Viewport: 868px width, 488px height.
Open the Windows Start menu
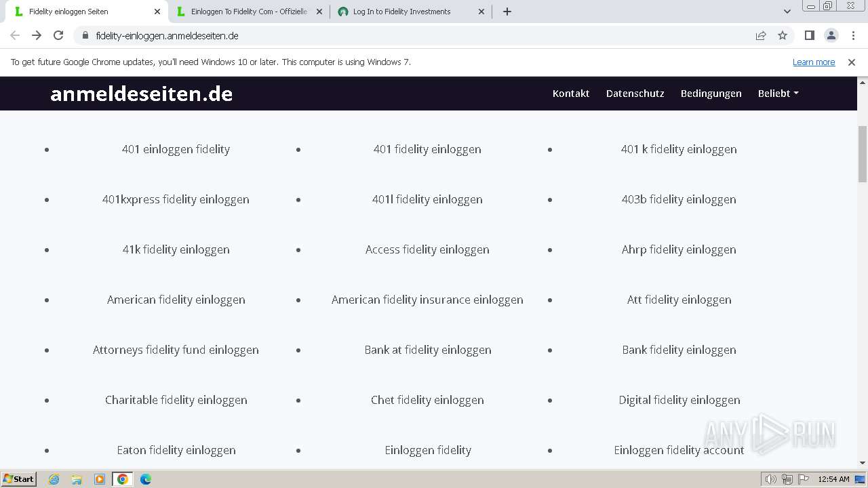[18, 479]
